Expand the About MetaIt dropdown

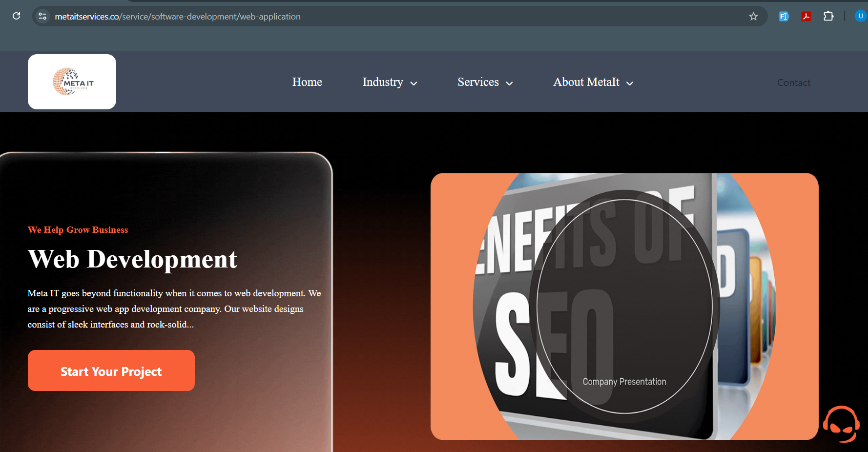593,82
